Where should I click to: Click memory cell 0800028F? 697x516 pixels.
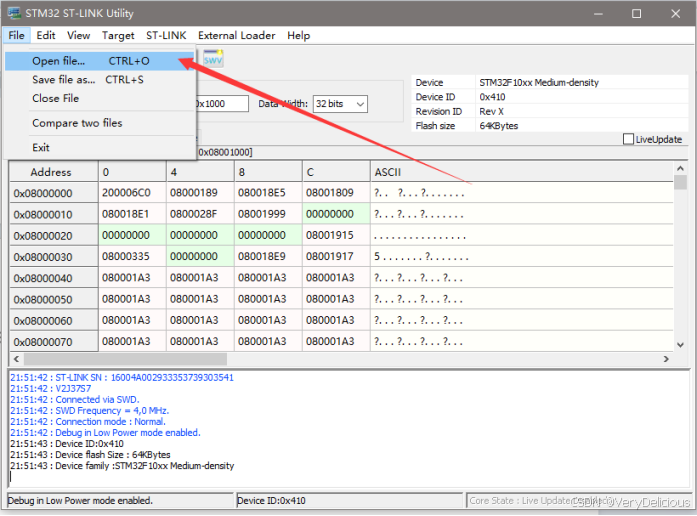click(200, 214)
